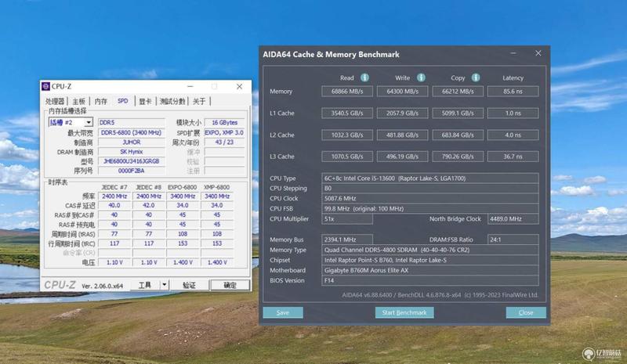Viewport: 627px width, 364px height.
Task: Click the L2 Cache Write value 481.88 GB/s
Action: [x=402, y=135]
